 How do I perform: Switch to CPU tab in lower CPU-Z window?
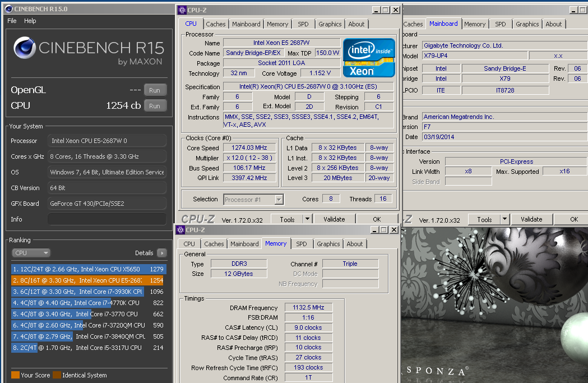point(189,244)
